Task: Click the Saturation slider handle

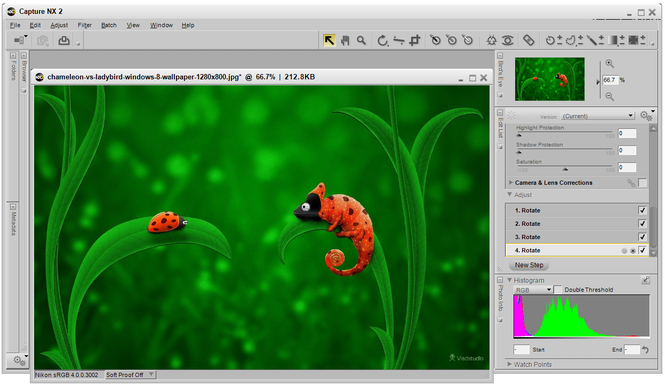Action: click(565, 169)
